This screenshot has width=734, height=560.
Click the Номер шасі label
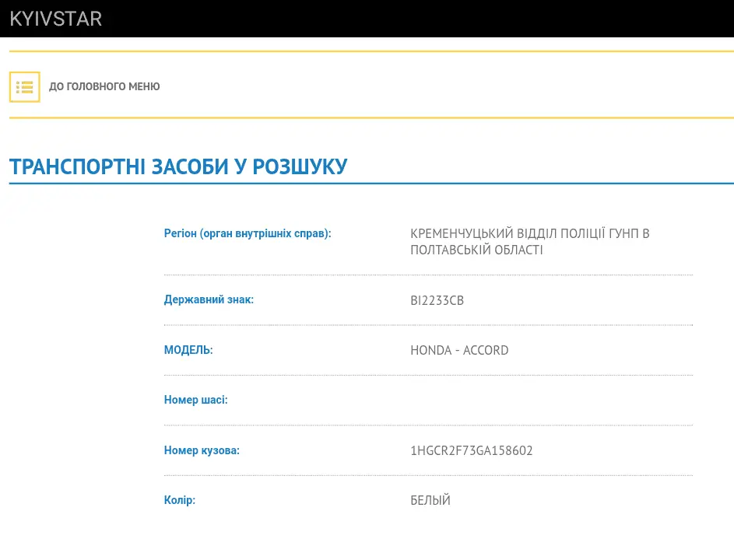(195, 400)
